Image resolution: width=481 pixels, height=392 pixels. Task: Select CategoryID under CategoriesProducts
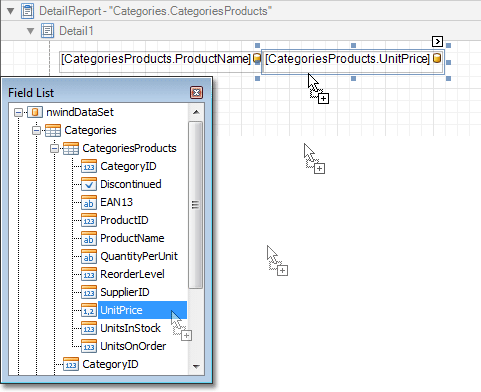128,166
